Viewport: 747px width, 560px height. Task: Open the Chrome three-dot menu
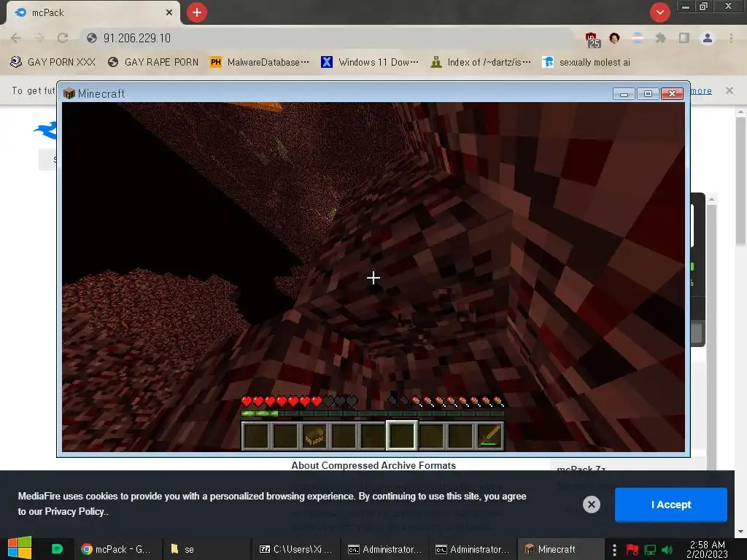click(x=731, y=38)
